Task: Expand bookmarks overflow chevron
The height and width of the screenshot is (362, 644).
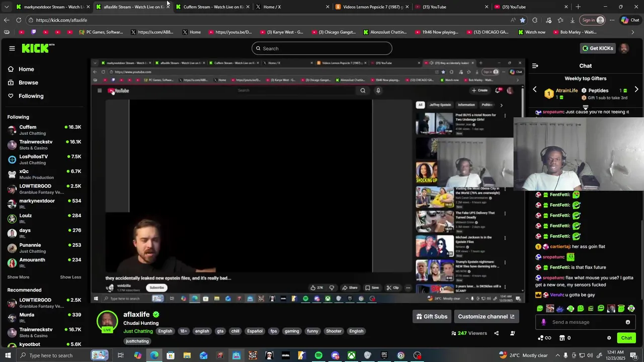Action: click(633, 32)
